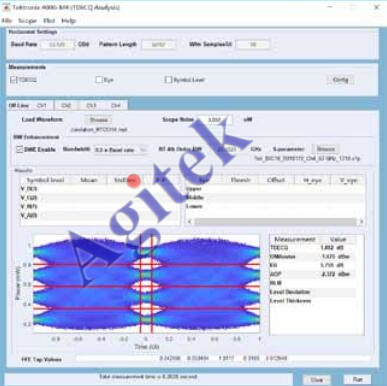Toggle the BWE Enable checkbox
This screenshot has width=387, height=386.
click(20, 149)
